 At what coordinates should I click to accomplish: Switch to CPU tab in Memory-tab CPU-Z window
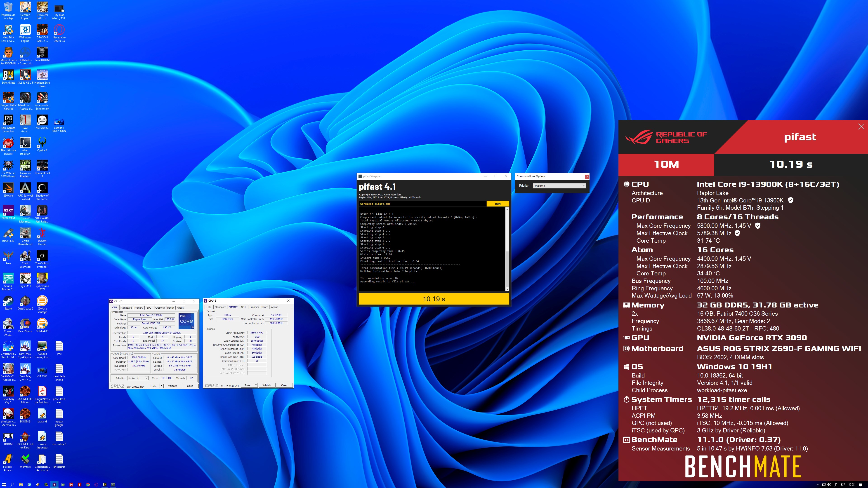[x=209, y=307]
